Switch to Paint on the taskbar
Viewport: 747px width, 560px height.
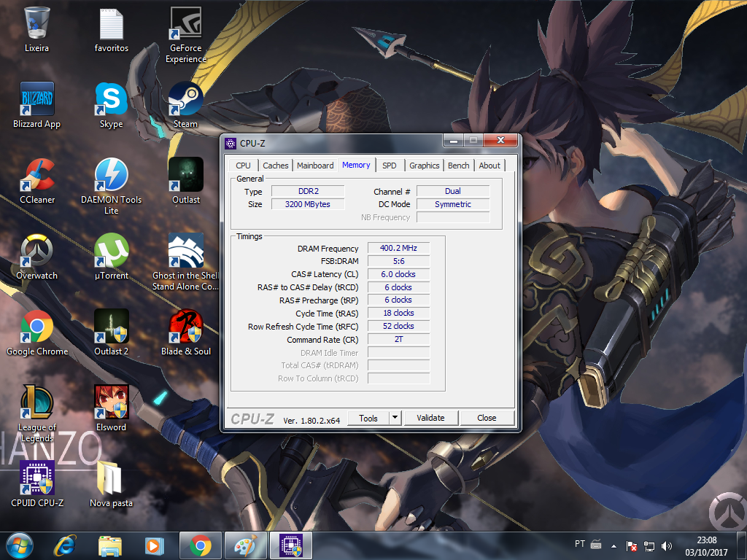[x=246, y=545]
